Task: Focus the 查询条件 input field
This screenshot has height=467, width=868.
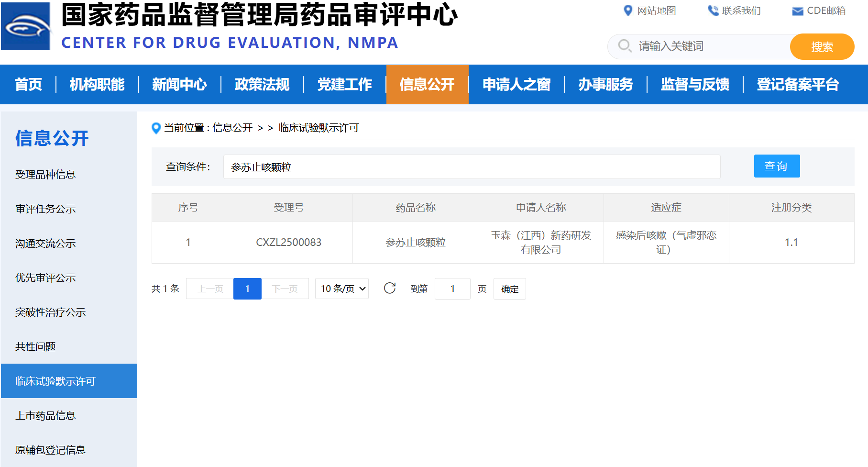Action: 471,167
